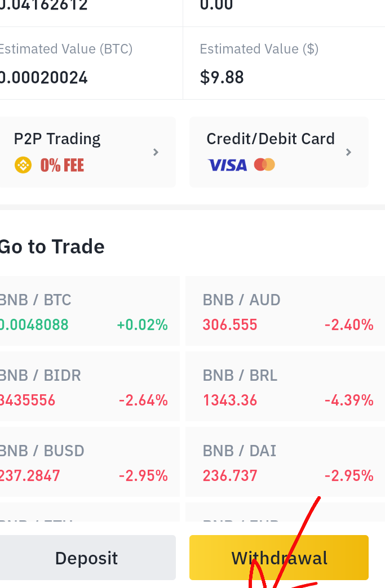This screenshot has height=588, width=385.
Task: Select the BNB / BRL pair
Action: (285, 386)
